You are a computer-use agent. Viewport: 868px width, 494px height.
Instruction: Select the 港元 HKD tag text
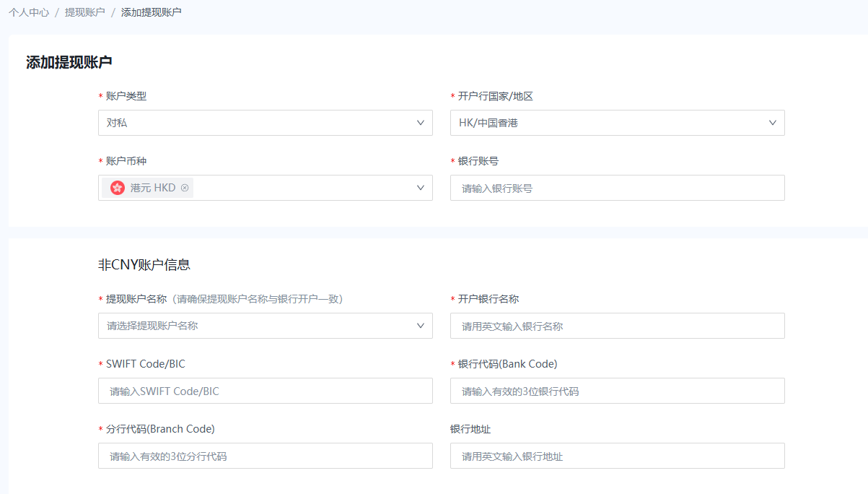(x=153, y=188)
